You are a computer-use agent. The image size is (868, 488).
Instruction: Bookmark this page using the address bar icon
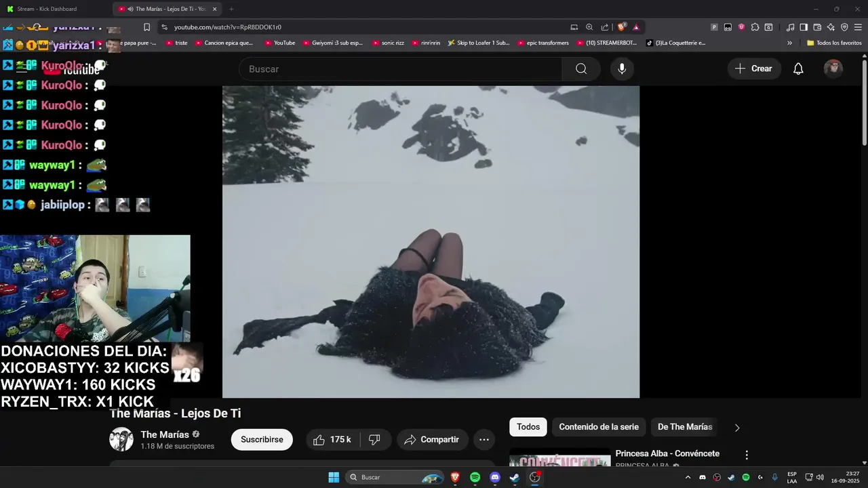click(146, 27)
